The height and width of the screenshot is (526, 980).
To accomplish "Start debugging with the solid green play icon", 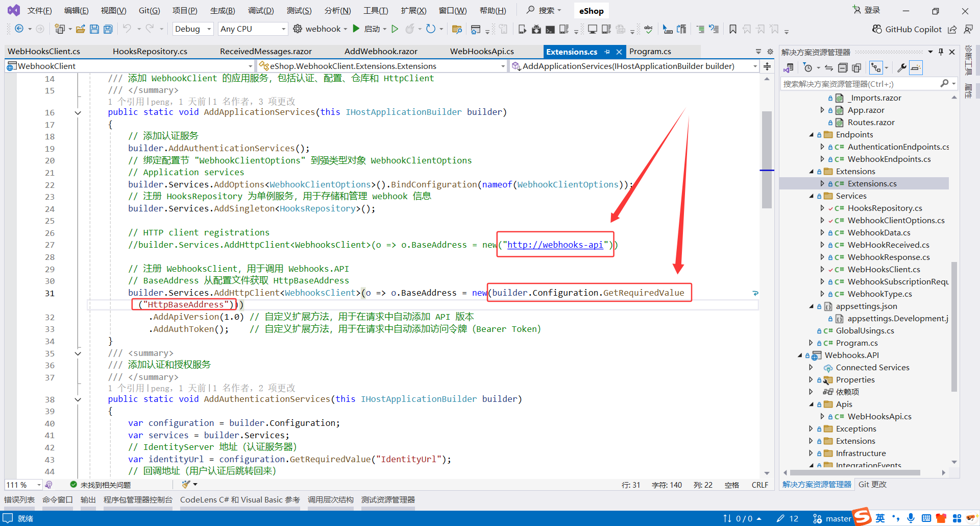I will coord(356,29).
